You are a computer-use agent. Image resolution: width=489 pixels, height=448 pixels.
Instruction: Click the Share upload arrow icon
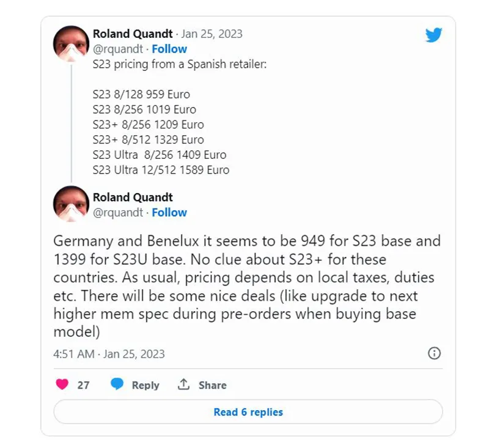pyautogui.click(x=183, y=384)
